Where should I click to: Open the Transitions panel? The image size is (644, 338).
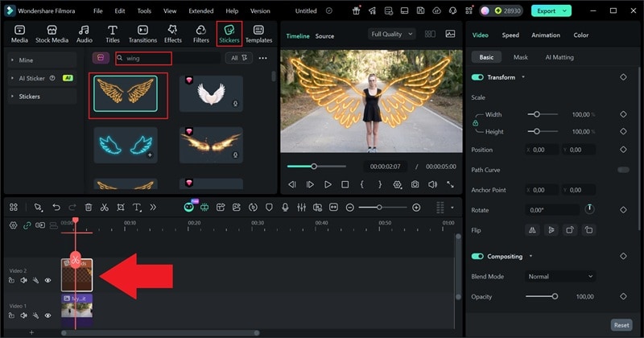pyautogui.click(x=142, y=34)
